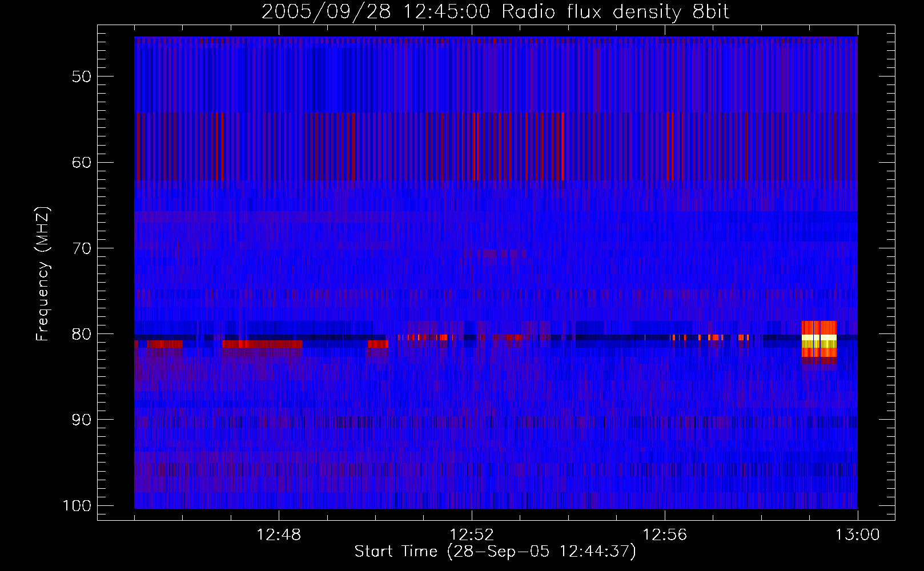The width and height of the screenshot is (924, 571).
Task: Click the long red emission band near 12:47
Action: [x=262, y=344]
